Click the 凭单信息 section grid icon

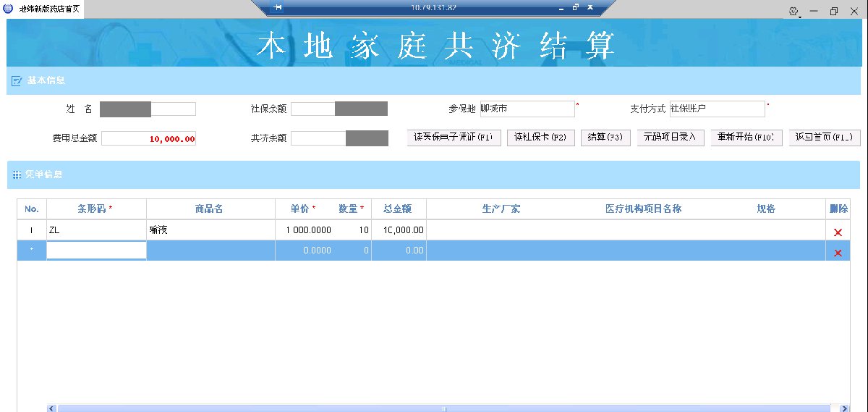coord(17,175)
